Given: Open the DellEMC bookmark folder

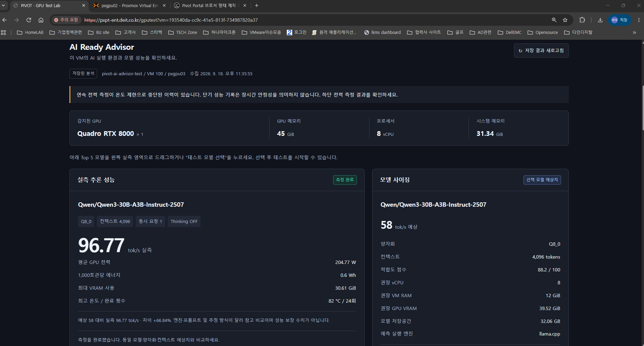Looking at the screenshot, I should tap(510, 33).
